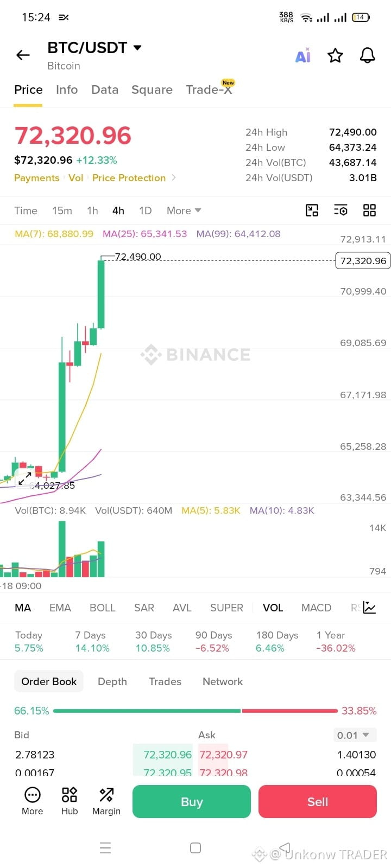Toggle the BOLL indicator
The width and height of the screenshot is (391, 868).
pyautogui.click(x=103, y=608)
